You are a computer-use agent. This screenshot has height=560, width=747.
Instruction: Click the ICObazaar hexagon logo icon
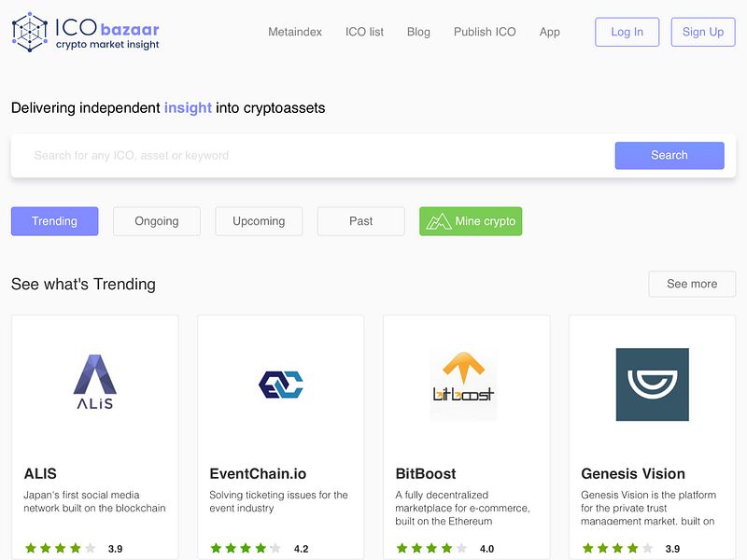[30, 32]
